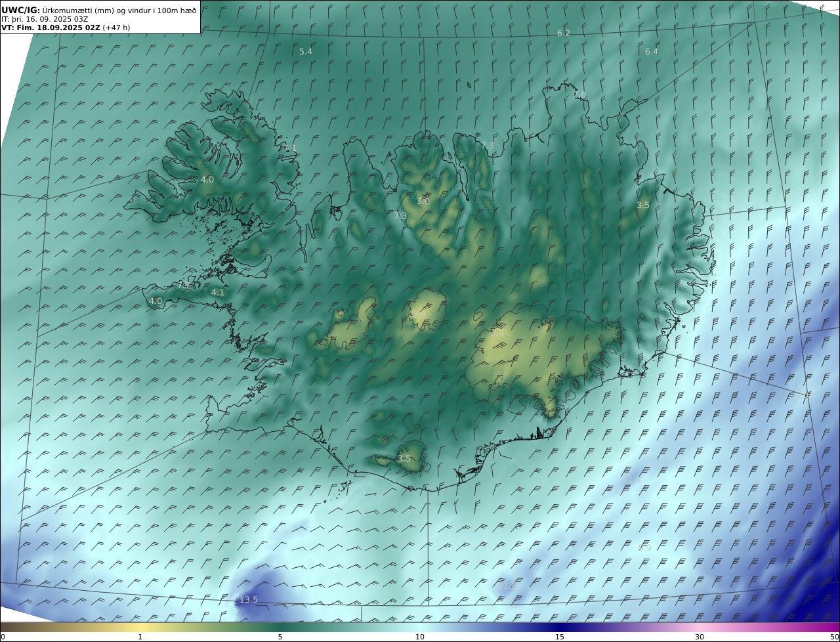
Task: Click the 3.0 value label on the map
Action: pyautogui.click(x=423, y=201)
